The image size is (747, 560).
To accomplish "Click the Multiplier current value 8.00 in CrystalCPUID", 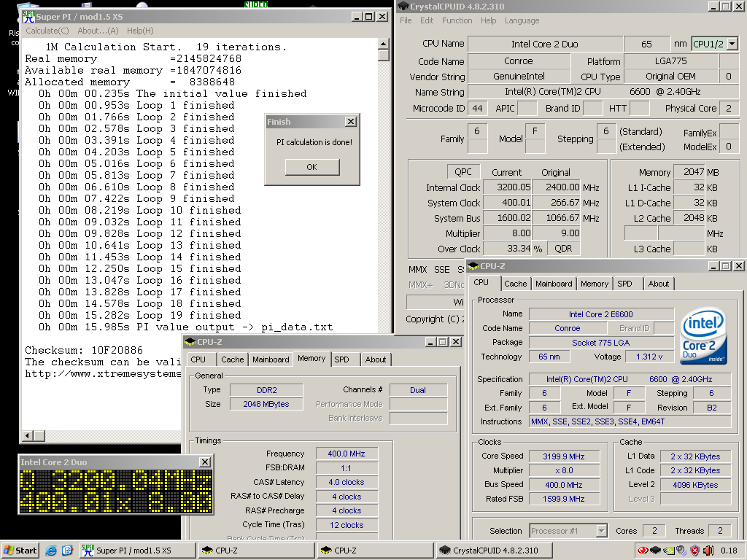I will click(x=508, y=233).
